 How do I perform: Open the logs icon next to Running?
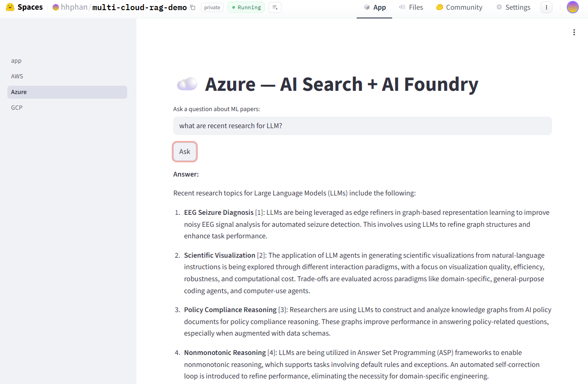click(275, 7)
